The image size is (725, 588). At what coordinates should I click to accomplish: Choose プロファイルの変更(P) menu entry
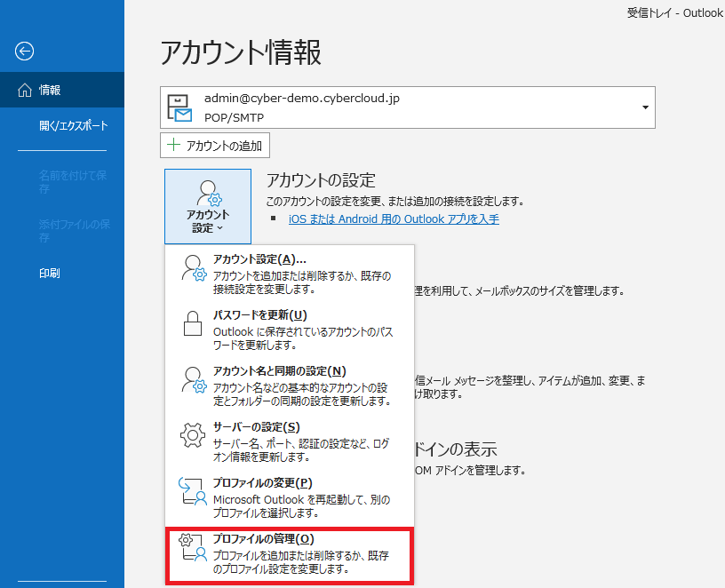pyautogui.click(x=290, y=497)
